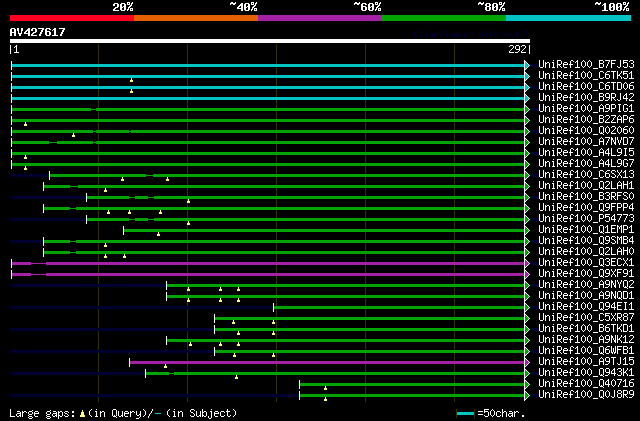
Task: Select the UniRef100_A9NQD1 label
Action: coord(586,296)
